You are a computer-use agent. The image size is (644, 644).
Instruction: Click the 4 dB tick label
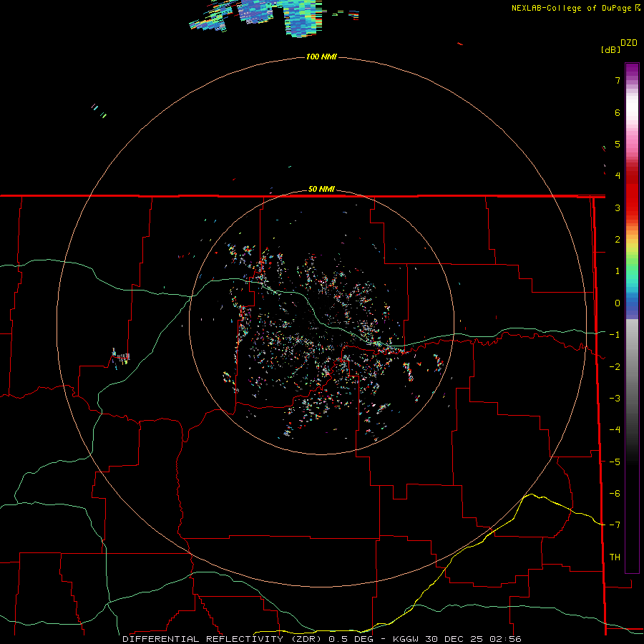[x=618, y=176]
